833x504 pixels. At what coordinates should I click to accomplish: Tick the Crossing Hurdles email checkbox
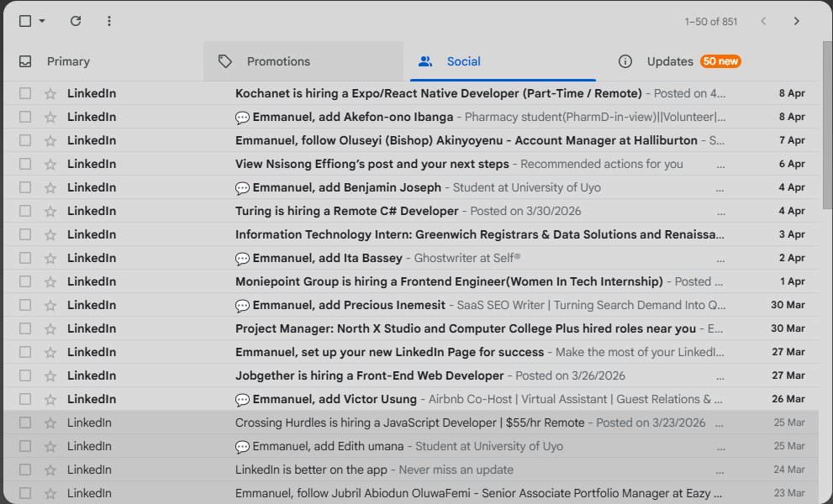pyautogui.click(x=25, y=423)
